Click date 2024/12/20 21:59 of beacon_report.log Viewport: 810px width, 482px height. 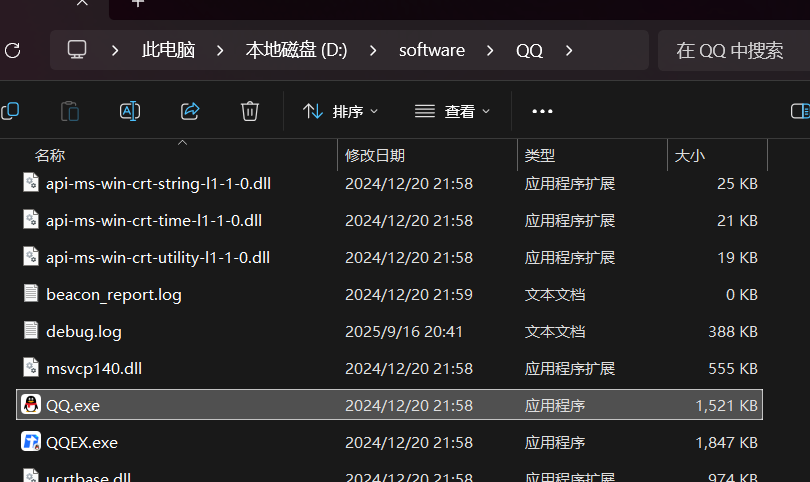coord(409,294)
